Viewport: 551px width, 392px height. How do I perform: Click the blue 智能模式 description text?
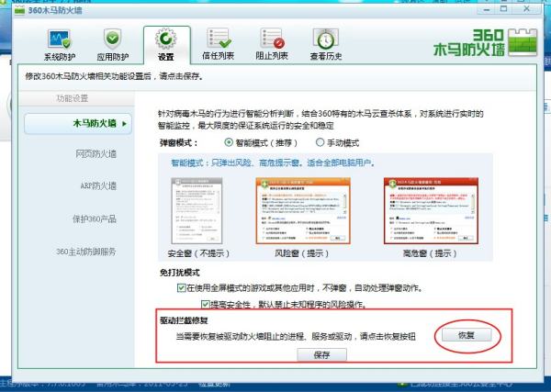pos(273,163)
